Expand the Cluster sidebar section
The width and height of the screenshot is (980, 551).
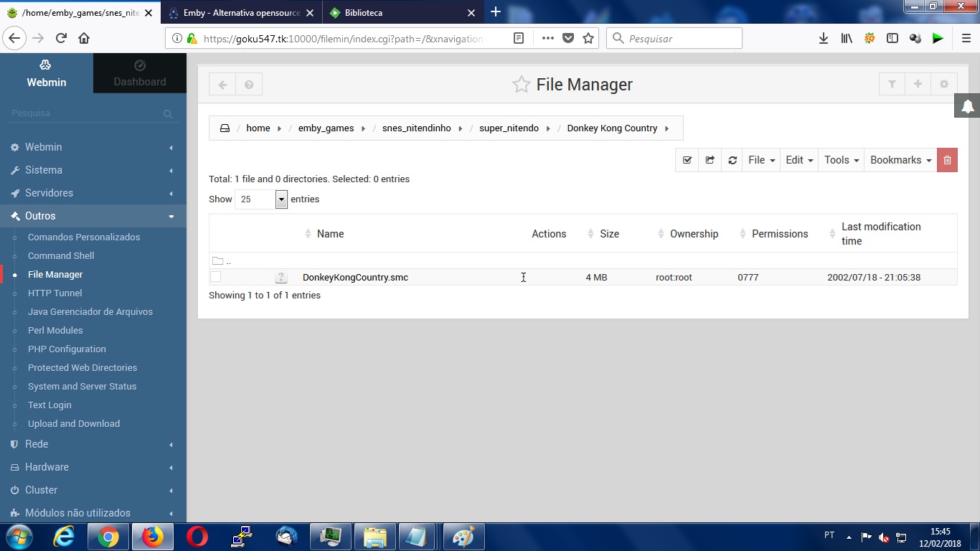pos(93,490)
